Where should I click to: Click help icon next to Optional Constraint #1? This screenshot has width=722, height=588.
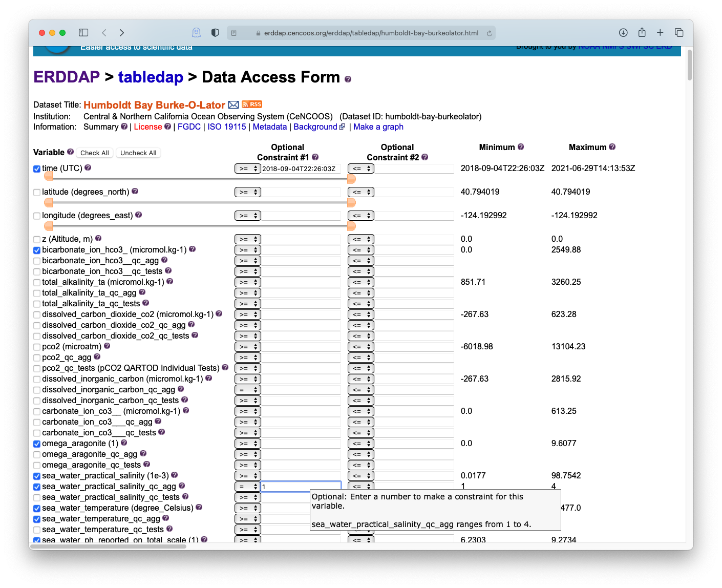pos(315,157)
